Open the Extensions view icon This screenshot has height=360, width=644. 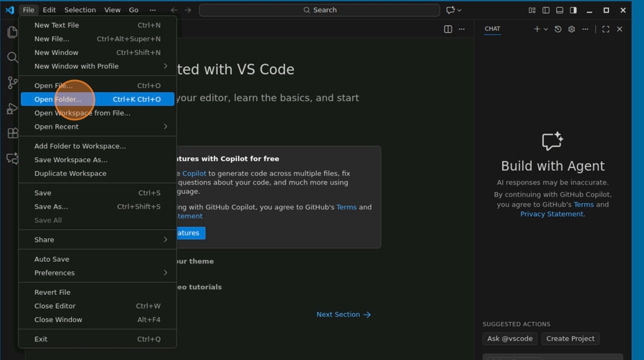(12, 133)
